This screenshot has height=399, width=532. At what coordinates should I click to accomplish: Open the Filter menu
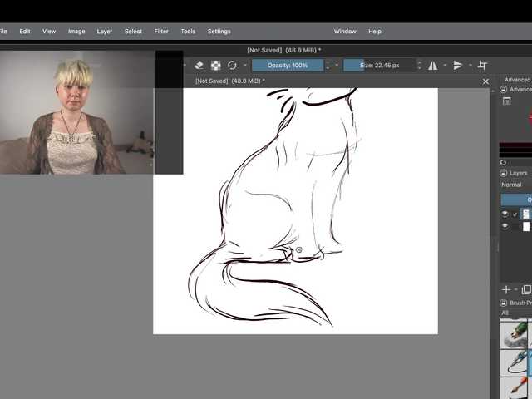[161, 32]
